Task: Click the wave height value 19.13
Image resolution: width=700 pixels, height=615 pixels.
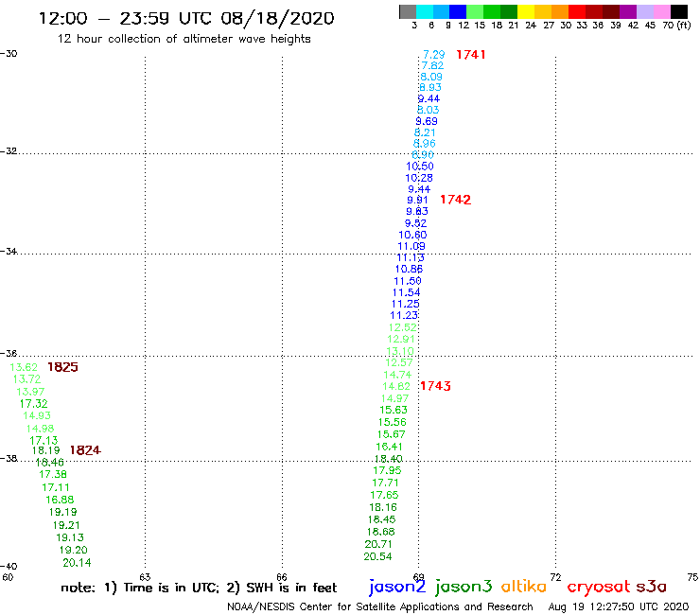Action: pos(70,537)
